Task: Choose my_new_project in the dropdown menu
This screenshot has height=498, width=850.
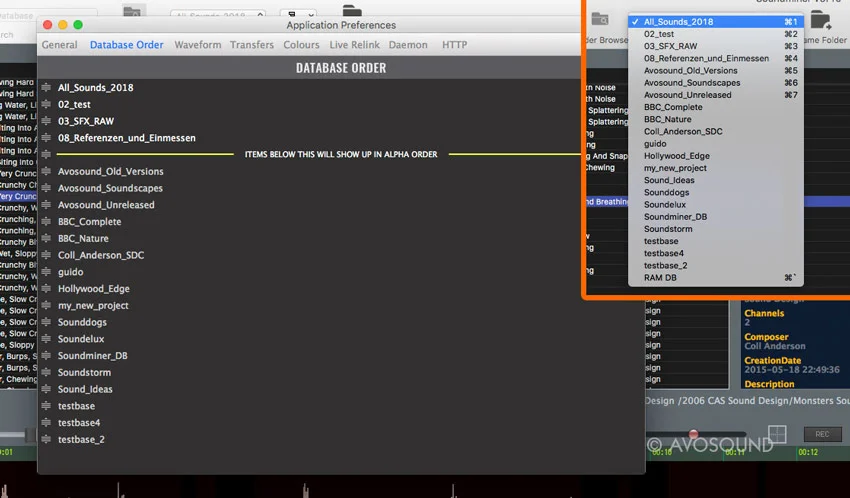Action: [x=716, y=168]
